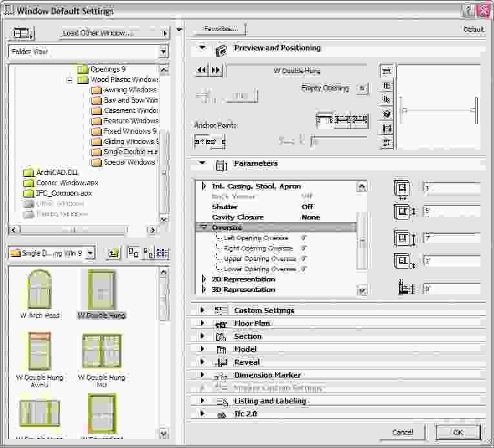Viewport: 494px width, 448px height.
Task: Click the anchor point selector button
Action: pyautogui.click(x=210, y=142)
